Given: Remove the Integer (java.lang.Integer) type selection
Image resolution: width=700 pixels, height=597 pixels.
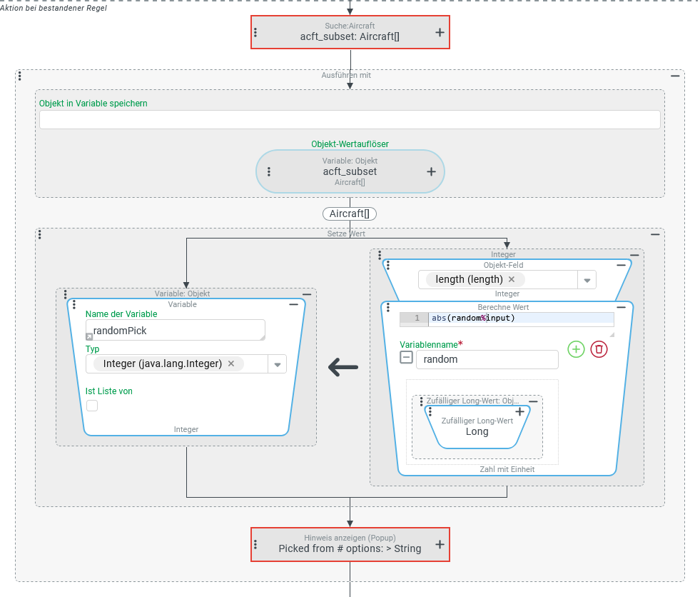Looking at the screenshot, I should (231, 363).
